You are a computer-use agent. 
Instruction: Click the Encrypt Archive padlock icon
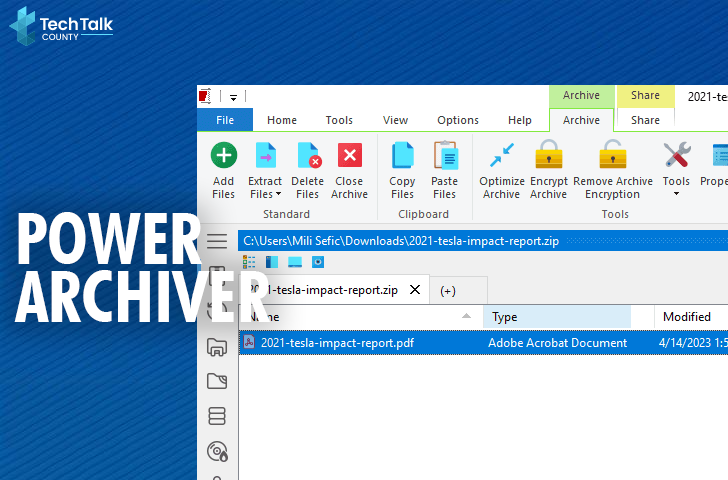(548, 156)
